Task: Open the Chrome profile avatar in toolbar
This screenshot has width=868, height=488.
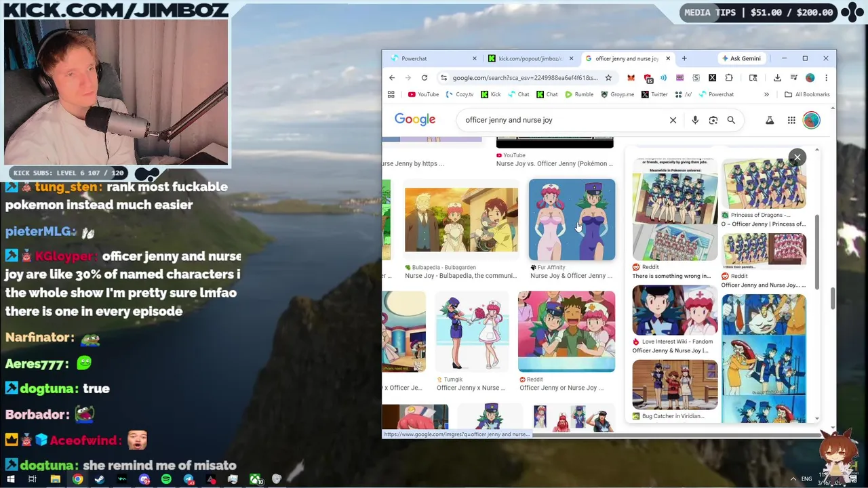Action: coord(810,78)
